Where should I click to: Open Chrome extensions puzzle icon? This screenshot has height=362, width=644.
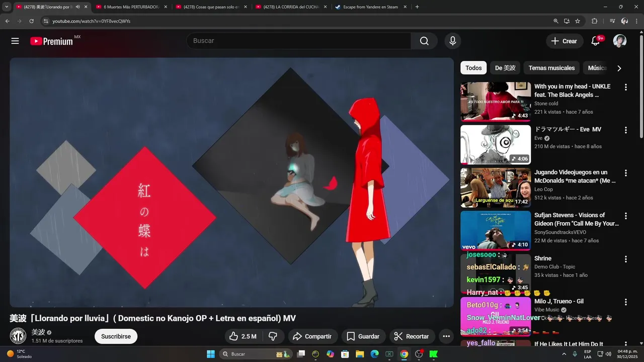[594, 21]
